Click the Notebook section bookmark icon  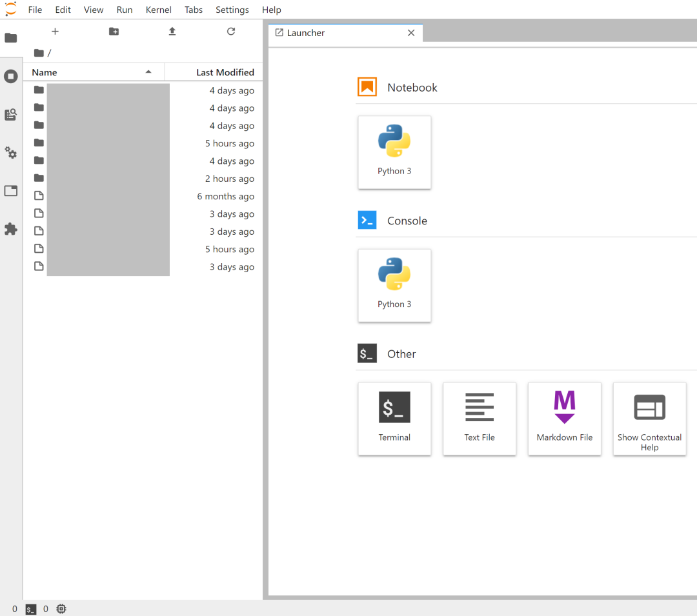tap(367, 87)
